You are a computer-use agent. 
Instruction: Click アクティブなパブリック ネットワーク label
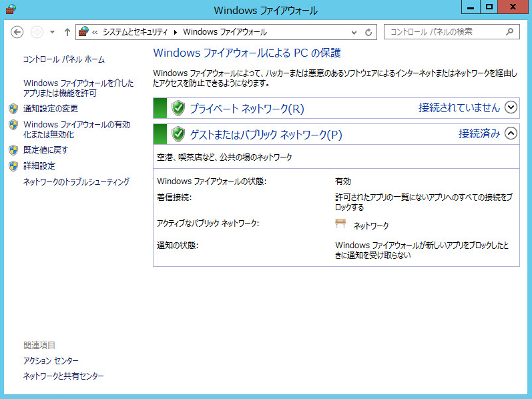coord(208,224)
